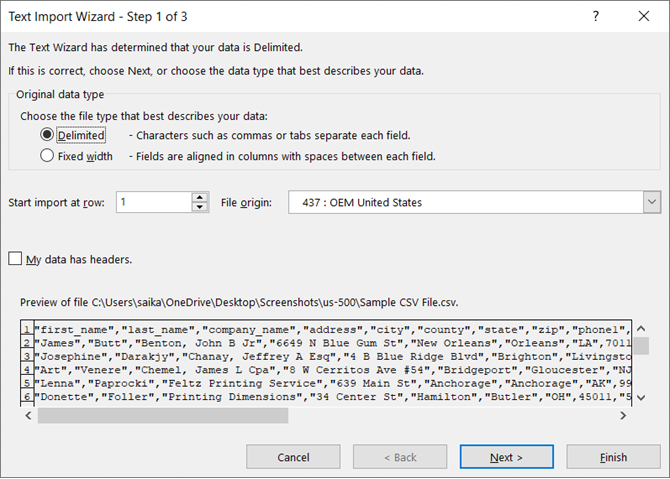The height and width of the screenshot is (479, 670).
Task: Select the first_name header row in preview
Action: [300, 329]
